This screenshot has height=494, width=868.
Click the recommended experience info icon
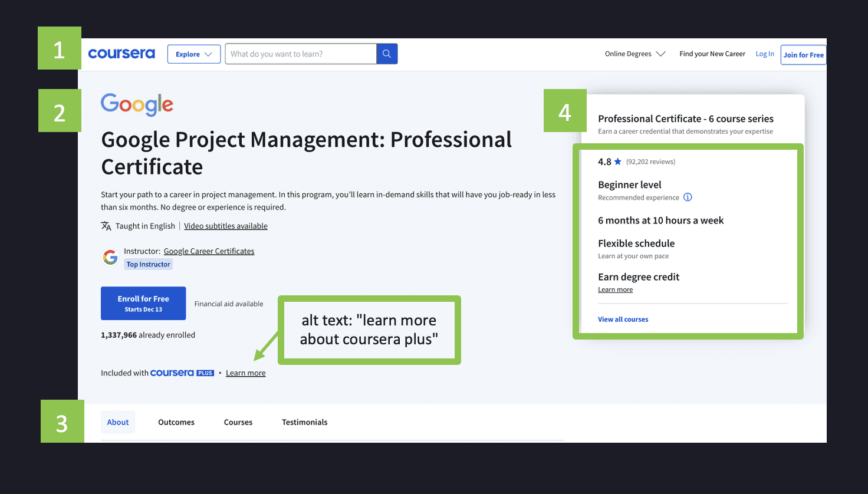[688, 197]
